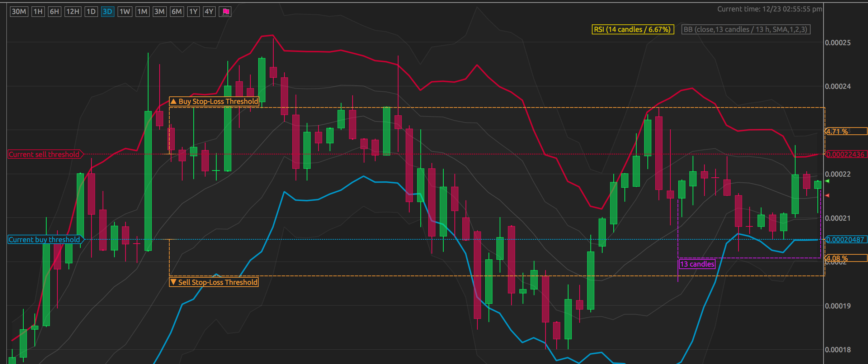Switch to the 1Y timeframe
868x364 pixels.
tap(193, 11)
